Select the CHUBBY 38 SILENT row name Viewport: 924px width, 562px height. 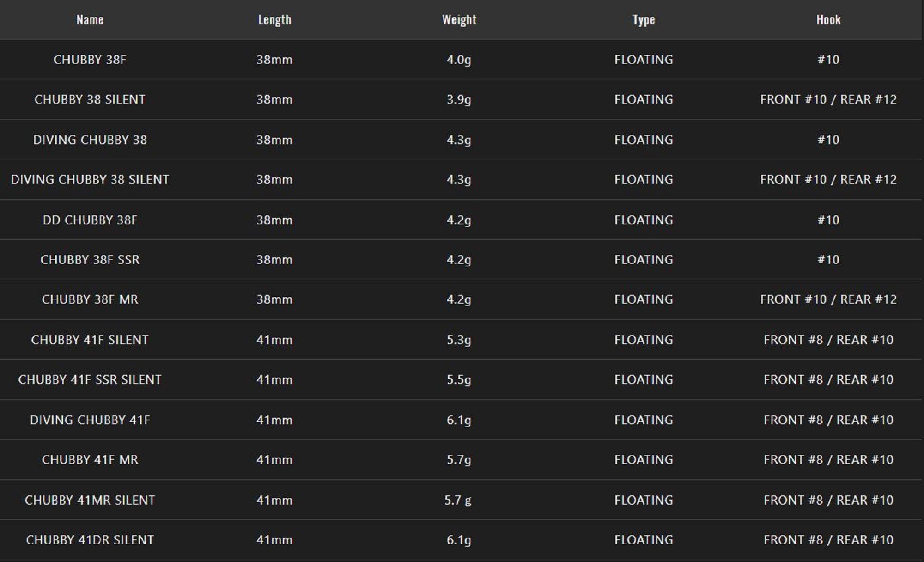90,99
